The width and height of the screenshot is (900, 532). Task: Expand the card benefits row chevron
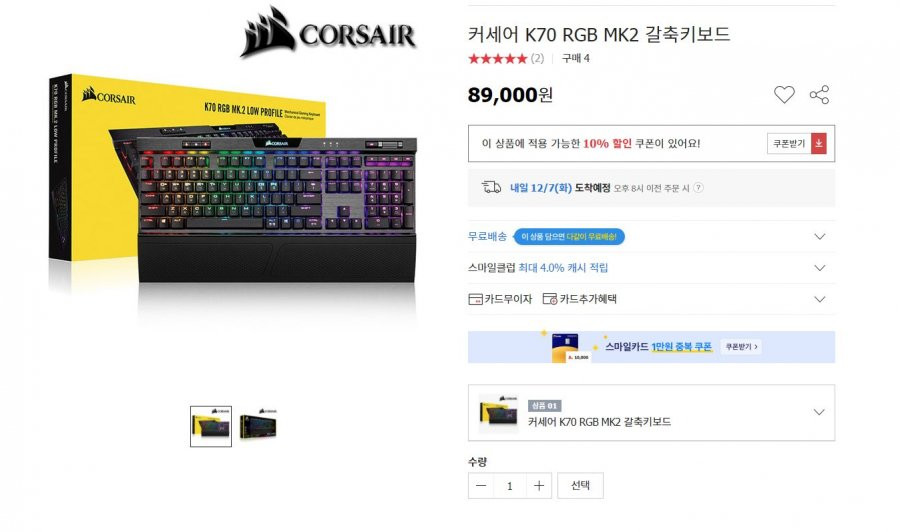click(820, 299)
